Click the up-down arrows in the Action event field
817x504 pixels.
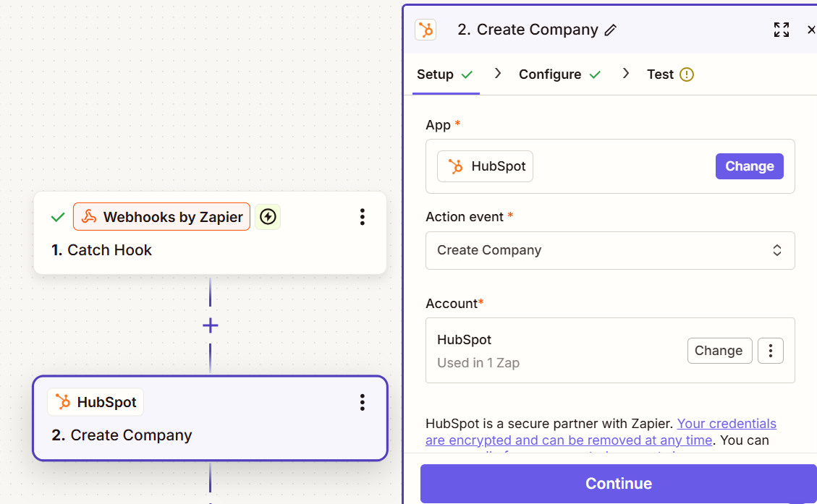point(777,250)
